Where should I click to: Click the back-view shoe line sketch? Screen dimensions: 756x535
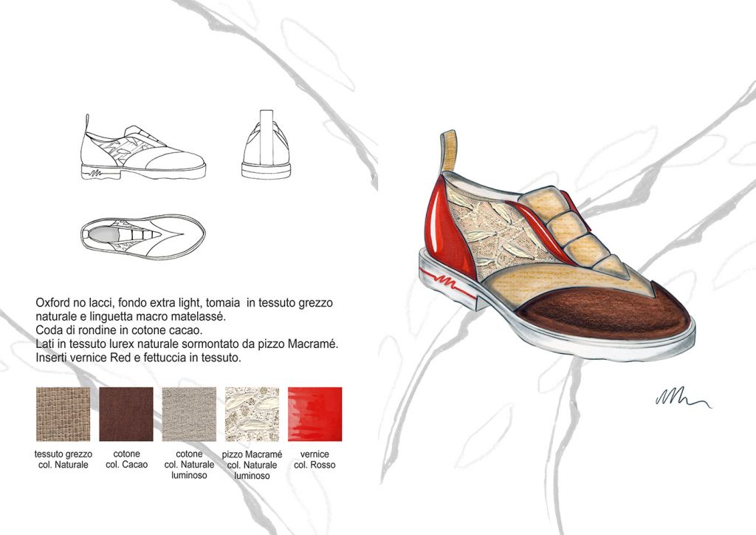click(269, 149)
